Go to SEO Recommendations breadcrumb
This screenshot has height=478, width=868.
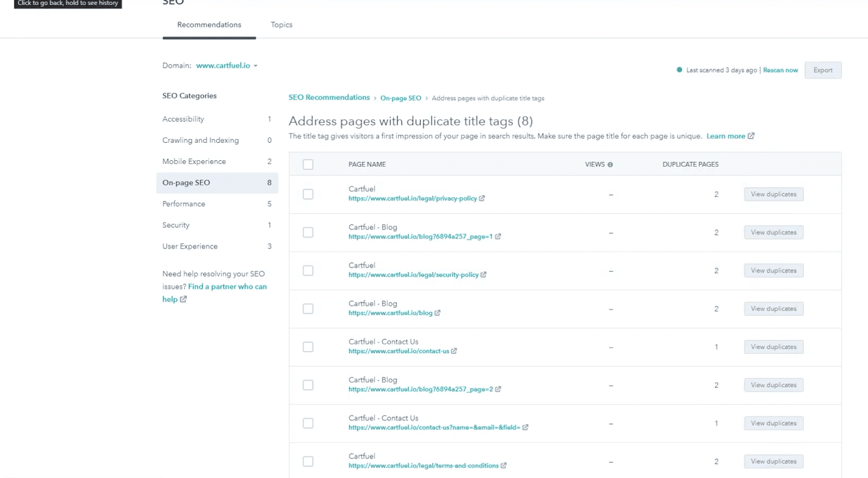[329, 98]
